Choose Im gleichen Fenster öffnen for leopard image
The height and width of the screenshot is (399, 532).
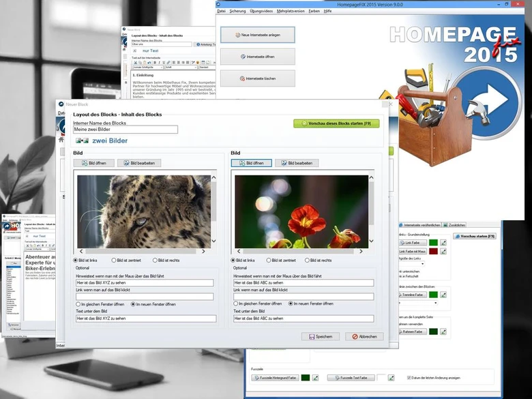point(78,304)
